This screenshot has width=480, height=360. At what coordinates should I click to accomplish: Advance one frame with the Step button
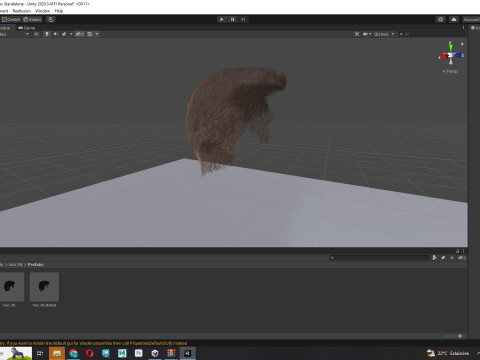point(243,19)
